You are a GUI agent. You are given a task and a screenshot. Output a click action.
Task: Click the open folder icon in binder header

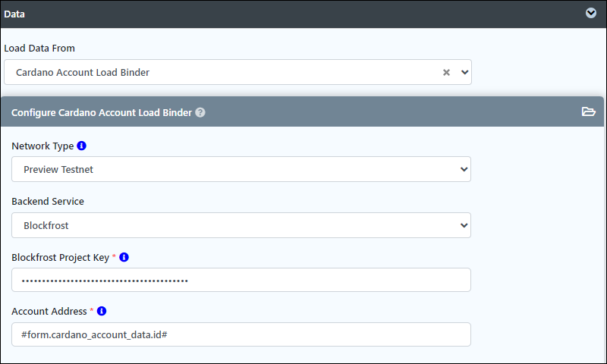point(589,111)
